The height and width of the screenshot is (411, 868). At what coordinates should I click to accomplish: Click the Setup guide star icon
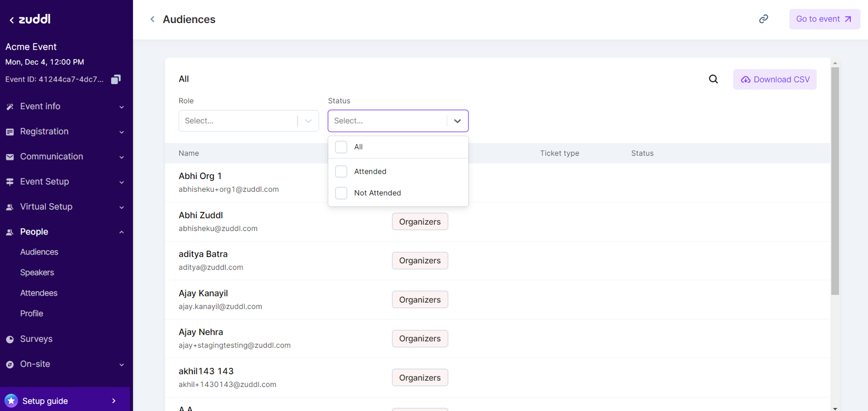11,401
